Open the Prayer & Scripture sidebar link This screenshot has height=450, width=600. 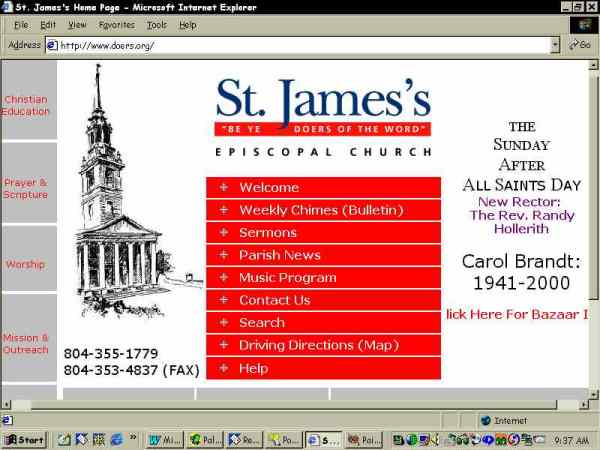tap(26, 189)
